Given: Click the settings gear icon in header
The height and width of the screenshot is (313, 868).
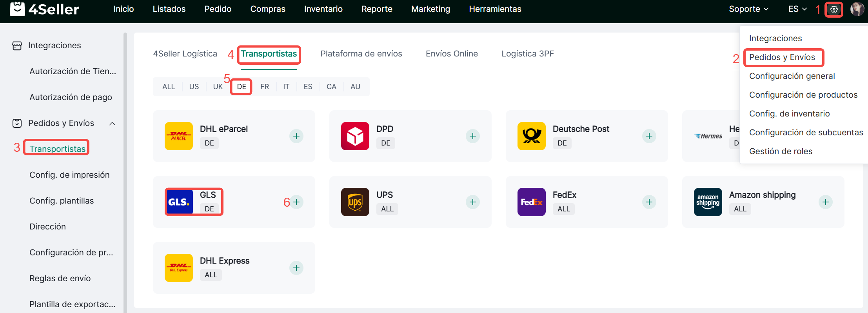Looking at the screenshot, I should pos(834,9).
